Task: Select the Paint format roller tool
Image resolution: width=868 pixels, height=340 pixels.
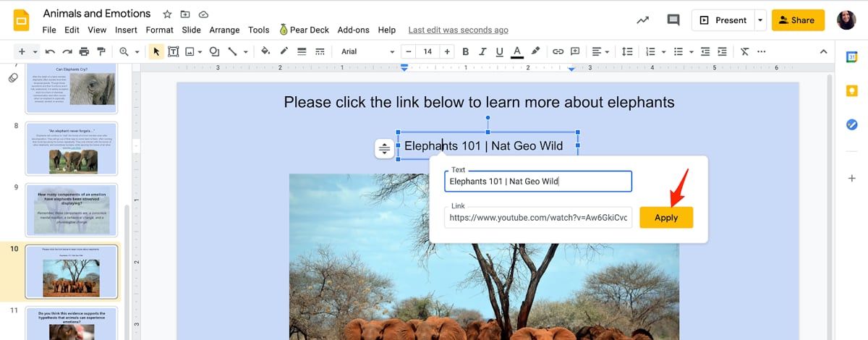Action: point(101,51)
